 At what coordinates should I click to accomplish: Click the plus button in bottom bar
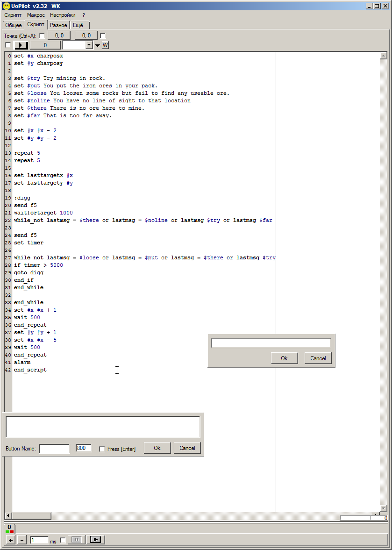tap(10, 540)
